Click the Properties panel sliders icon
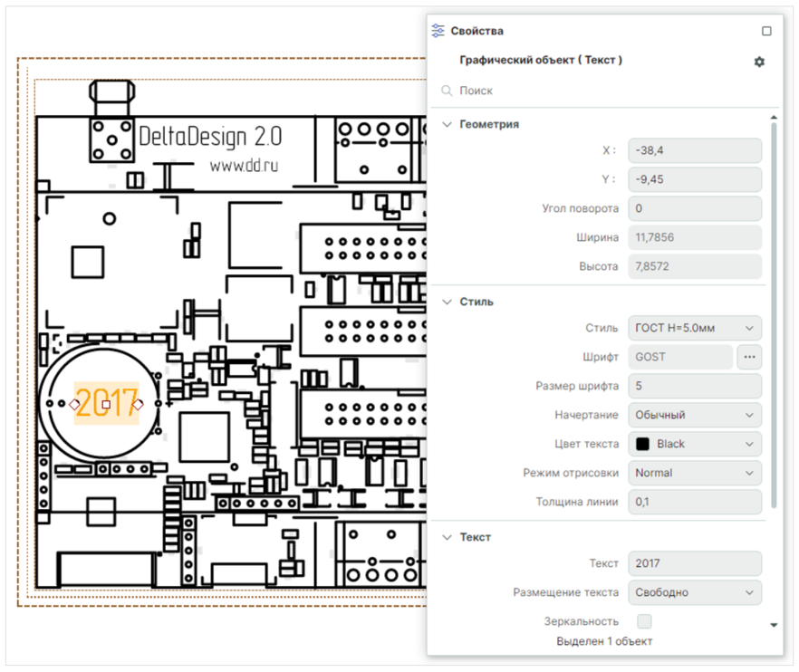This screenshot has height=672, width=799. (x=438, y=31)
